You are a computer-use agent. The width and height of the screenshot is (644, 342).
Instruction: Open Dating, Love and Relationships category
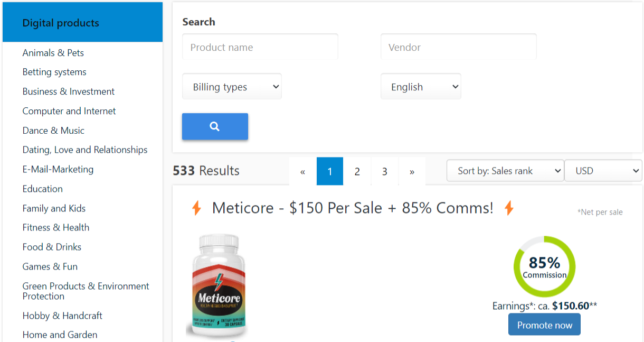85,150
